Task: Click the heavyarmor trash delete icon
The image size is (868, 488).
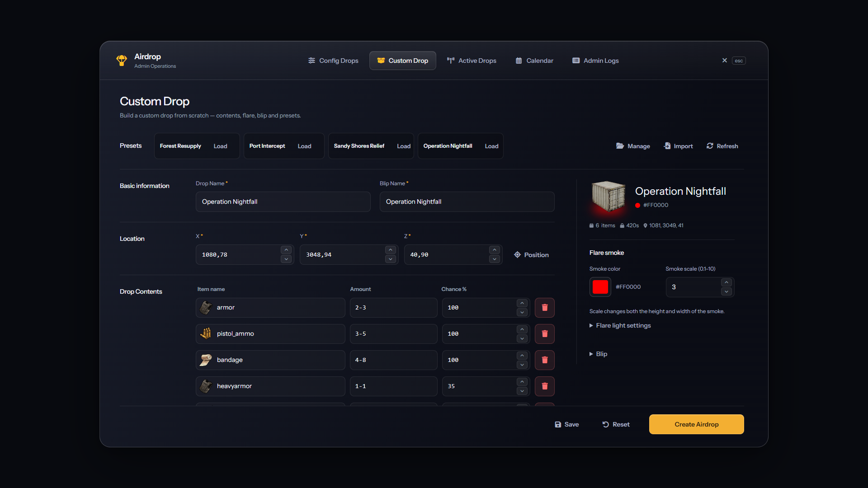Action: 544,386
